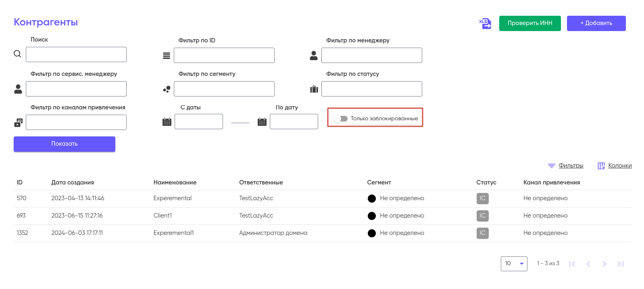This screenshot has width=644, height=289.
Task: Click the acquisition channel filter icon
Action: [x=19, y=122]
